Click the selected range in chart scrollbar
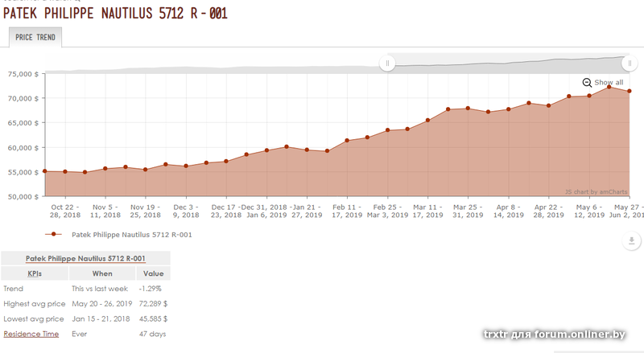The height and width of the screenshot is (353, 644). point(509,64)
